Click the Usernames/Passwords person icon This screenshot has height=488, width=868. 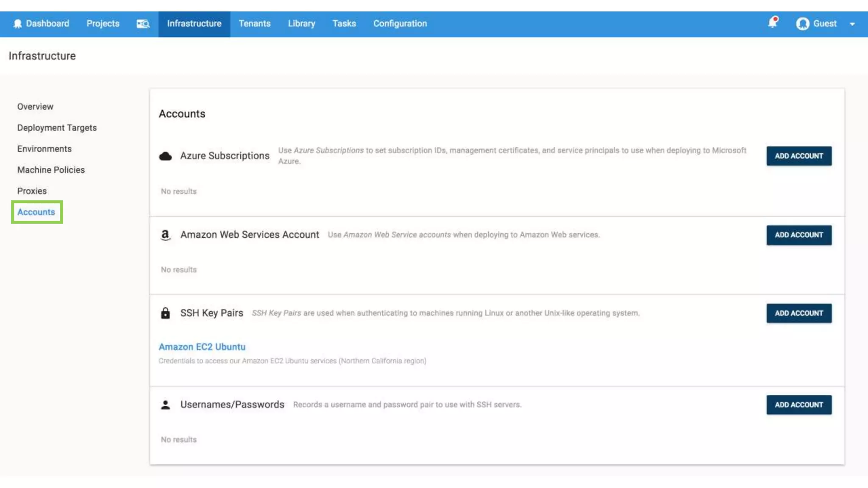[x=165, y=405]
